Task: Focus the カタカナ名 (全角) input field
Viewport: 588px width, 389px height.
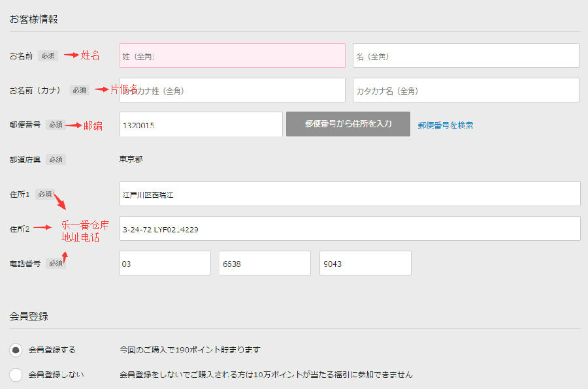Action: [466, 90]
